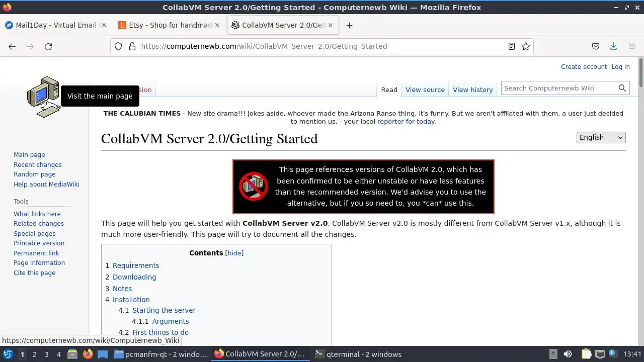Open the update notifier tray icon
The image size is (644, 362).
click(613, 354)
